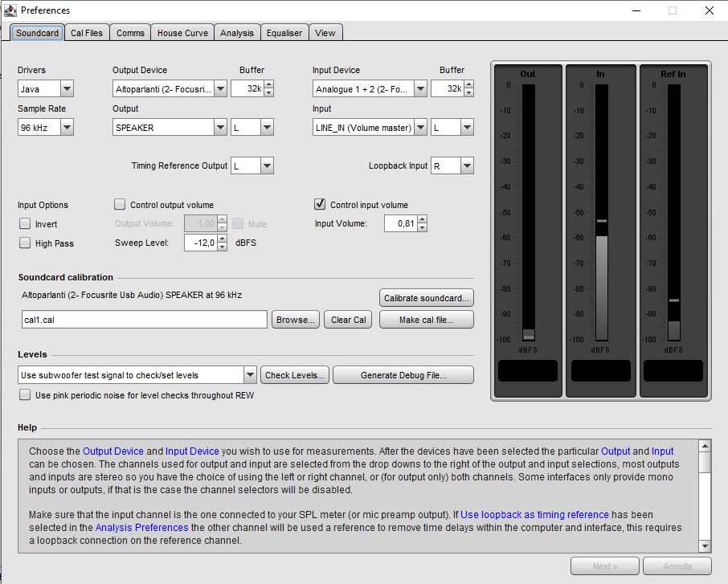
Task: Tick Control output volume checkbox
Action: (120, 204)
